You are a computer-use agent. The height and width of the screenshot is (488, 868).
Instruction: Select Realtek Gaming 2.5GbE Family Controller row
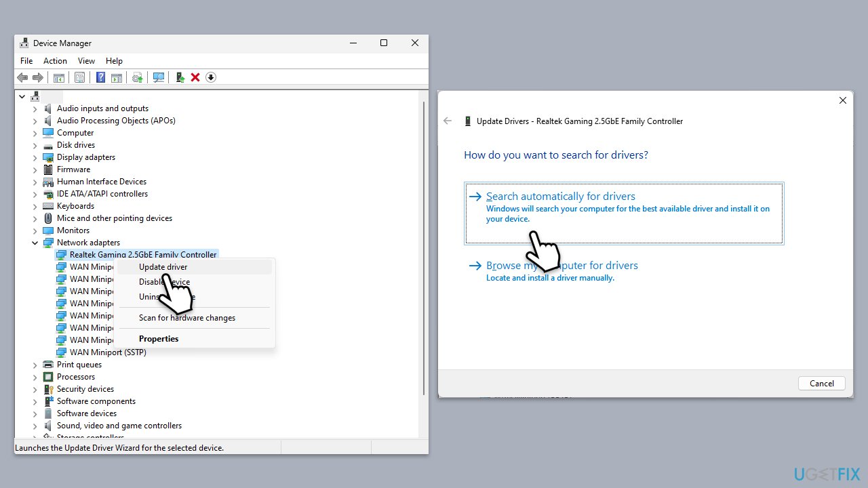click(x=143, y=255)
